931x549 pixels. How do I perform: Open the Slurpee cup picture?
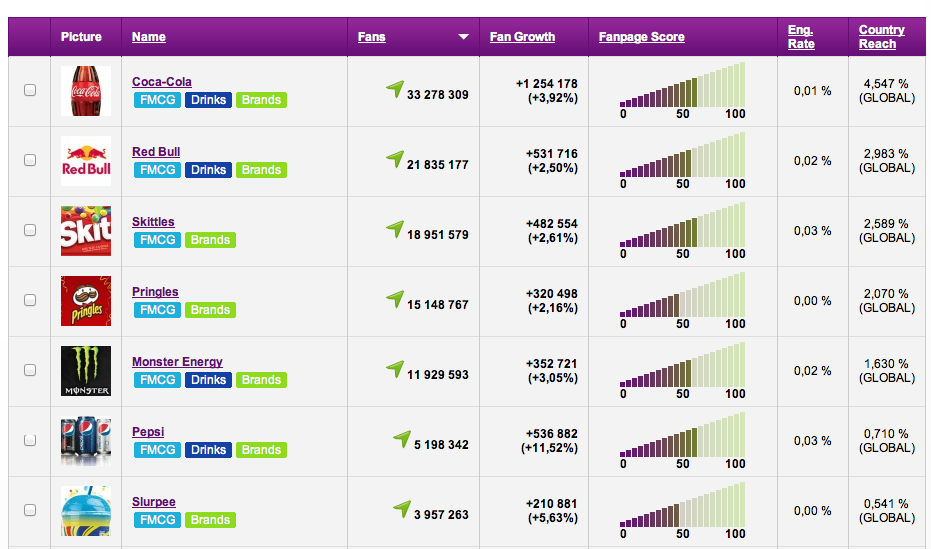[x=86, y=511]
